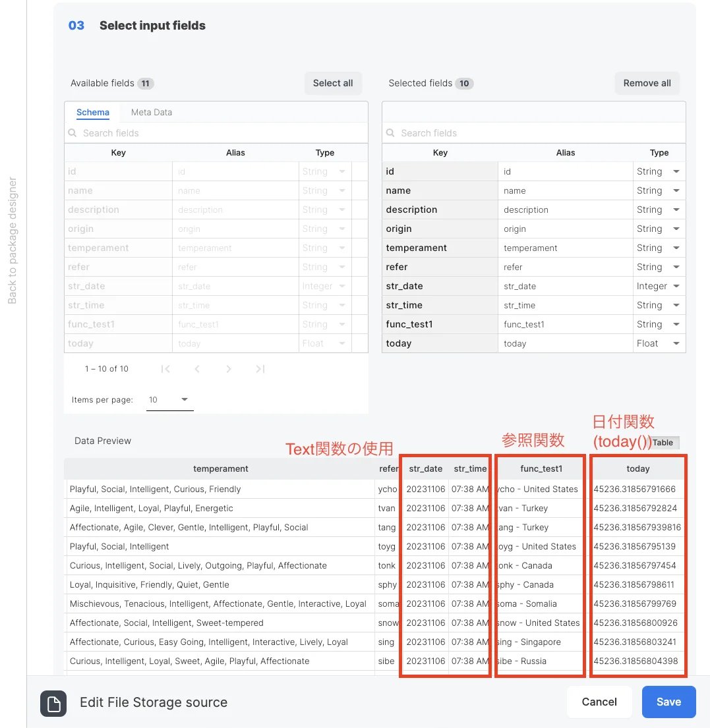Screen dimensions: 710x728
Task: Click the Available fields count badge 11
Action: pos(146,84)
